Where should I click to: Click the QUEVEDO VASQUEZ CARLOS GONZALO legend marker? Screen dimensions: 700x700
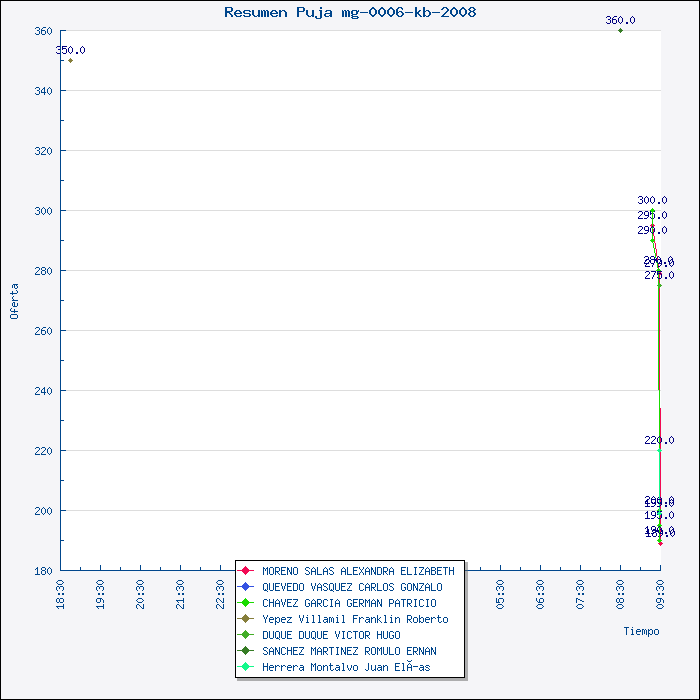(x=245, y=587)
